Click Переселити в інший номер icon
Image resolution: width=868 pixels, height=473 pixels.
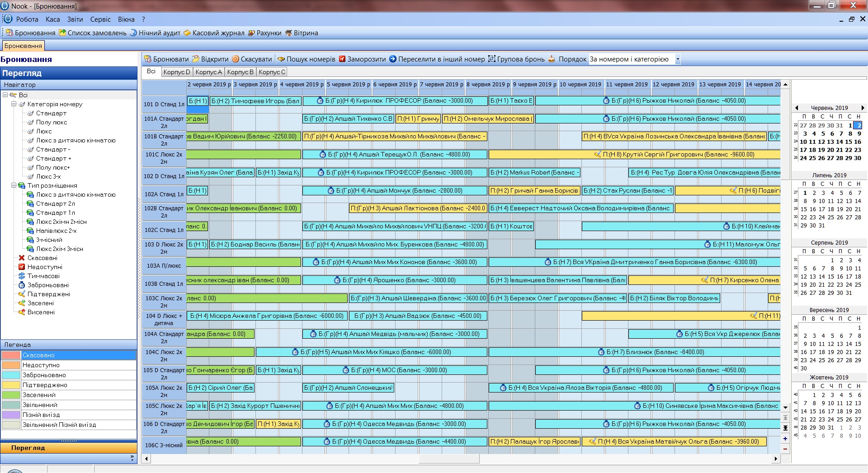393,59
